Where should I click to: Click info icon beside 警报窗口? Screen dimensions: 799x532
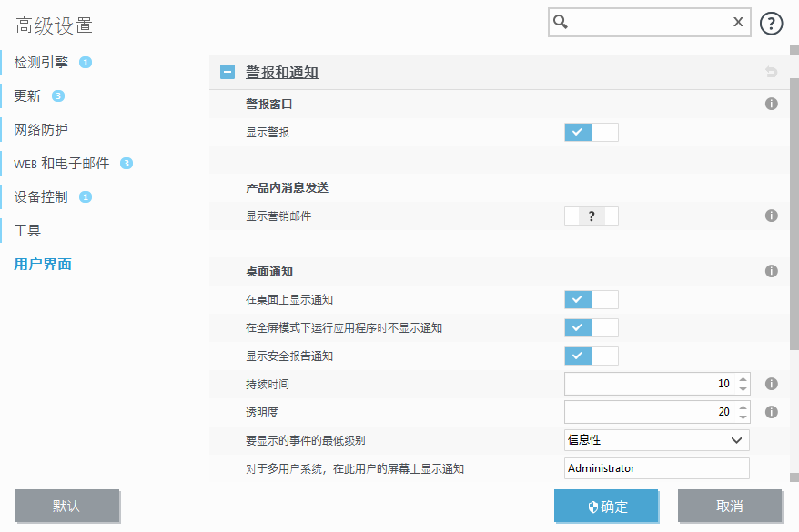pos(771,105)
